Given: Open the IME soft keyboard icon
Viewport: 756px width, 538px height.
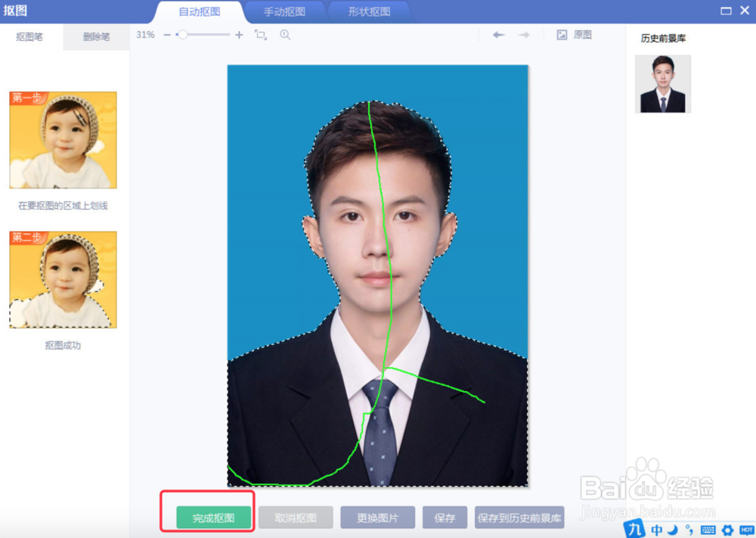Looking at the screenshot, I should [x=708, y=530].
